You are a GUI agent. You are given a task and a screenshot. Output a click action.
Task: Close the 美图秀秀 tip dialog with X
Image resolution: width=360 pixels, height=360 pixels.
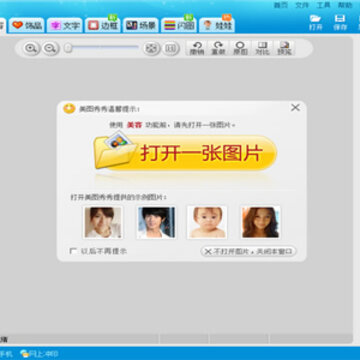(x=295, y=108)
